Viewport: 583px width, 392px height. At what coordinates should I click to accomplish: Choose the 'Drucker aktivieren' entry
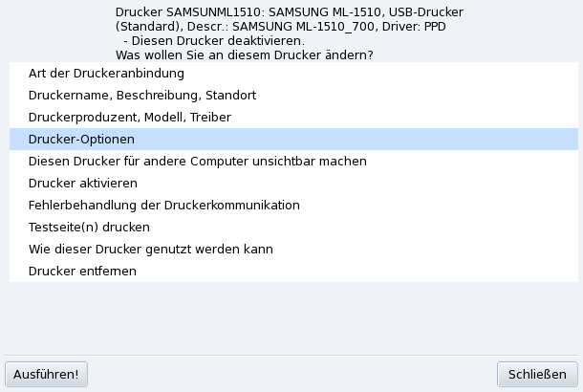[x=83, y=184]
